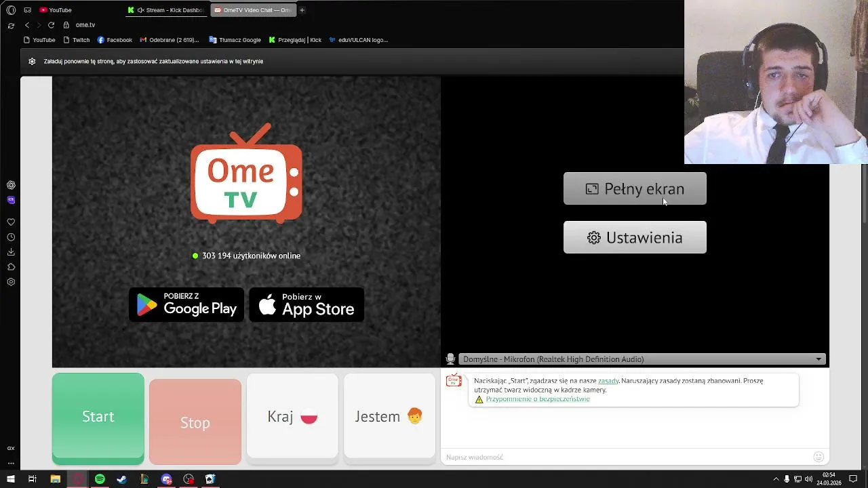Open the purple sidebar app icon
Screen dimensions: 868x488
coord(11,200)
